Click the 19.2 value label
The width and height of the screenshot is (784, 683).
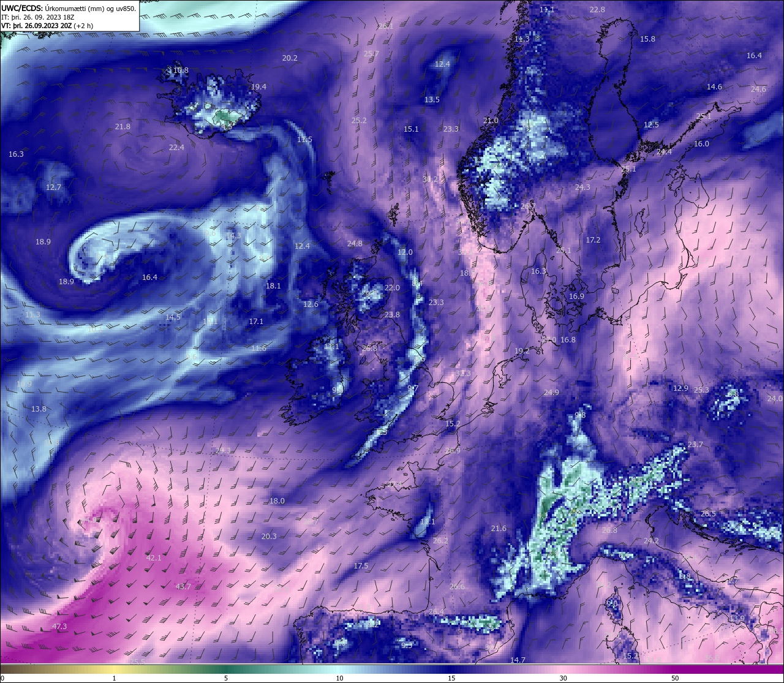point(522,350)
